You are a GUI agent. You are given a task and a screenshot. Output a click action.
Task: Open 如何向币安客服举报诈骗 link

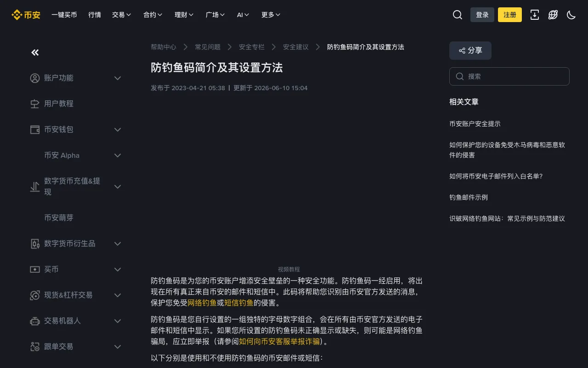tap(279, 341)
